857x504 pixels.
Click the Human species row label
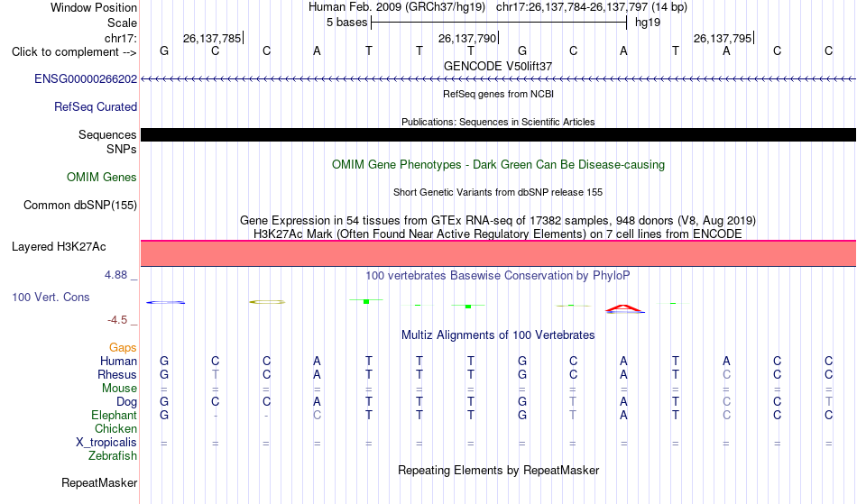click(118, 361)
